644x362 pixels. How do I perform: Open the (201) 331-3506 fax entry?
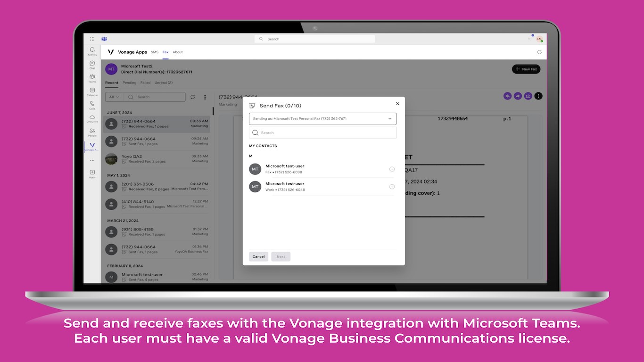(x=157, y=187)
